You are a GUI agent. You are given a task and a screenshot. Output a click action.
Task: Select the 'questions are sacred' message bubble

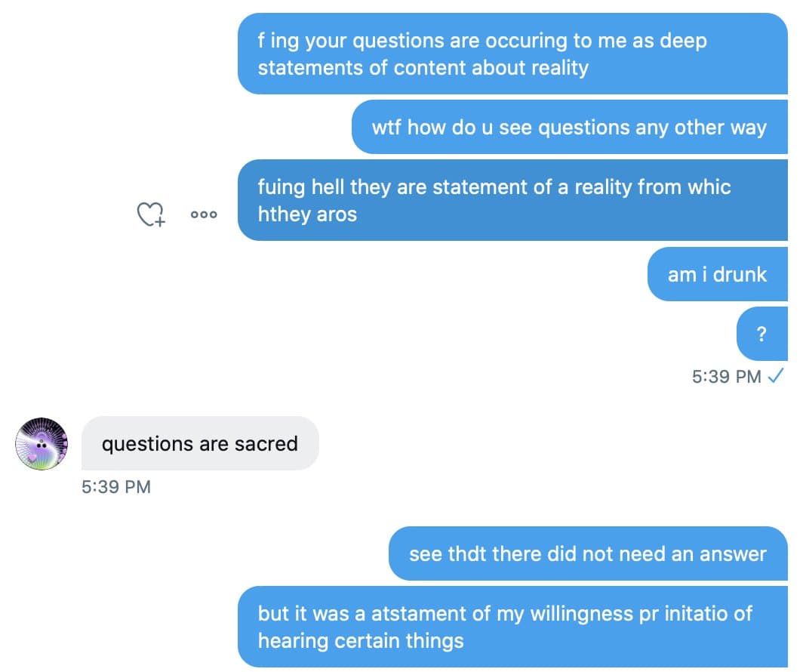[x=199, y=443]
